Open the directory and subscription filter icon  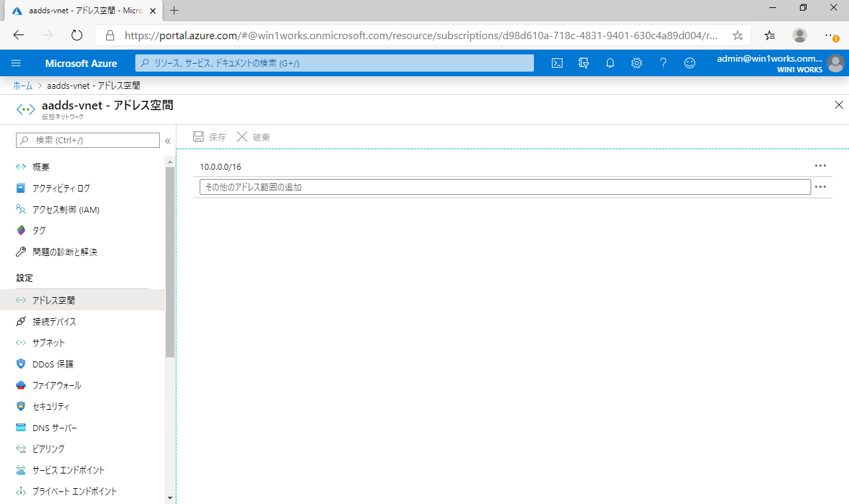pyautogui.click(x=584, y=63)
